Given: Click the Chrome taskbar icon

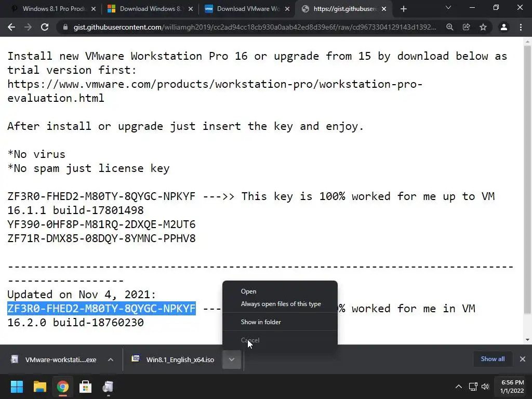Looking at the screenshot, I should coord(62,387).
